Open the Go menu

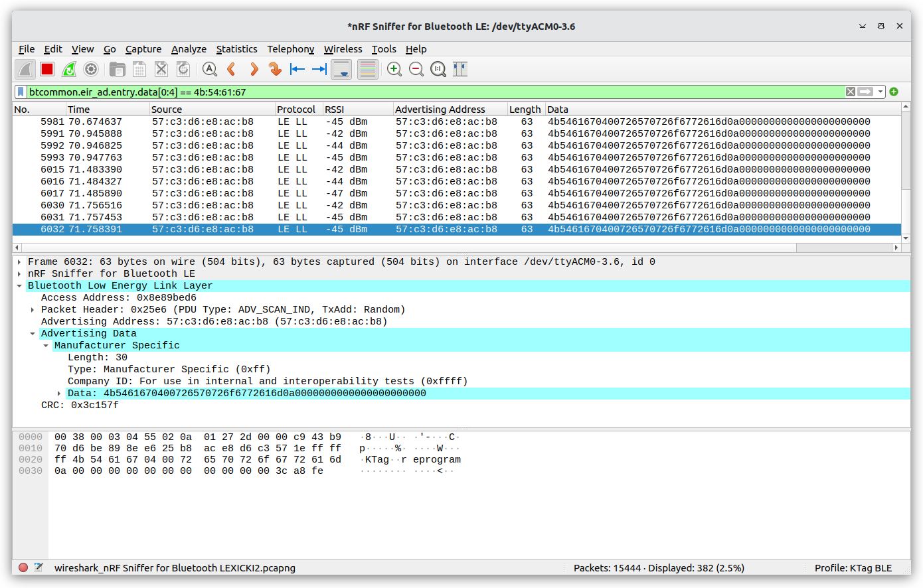110,49
